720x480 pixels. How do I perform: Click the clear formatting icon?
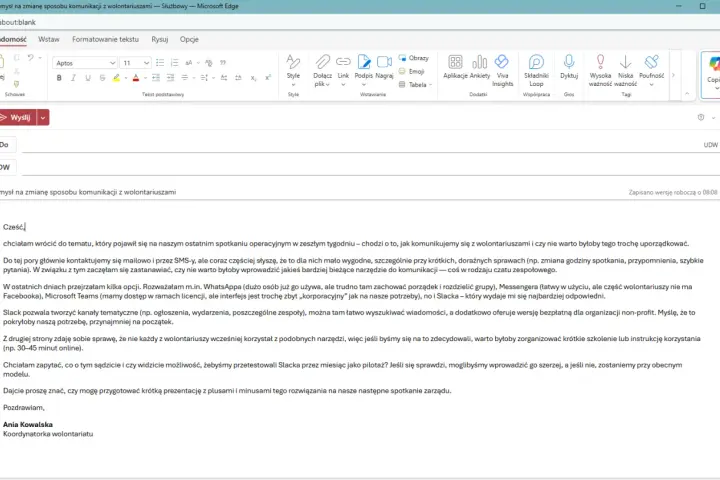(208, 63)
